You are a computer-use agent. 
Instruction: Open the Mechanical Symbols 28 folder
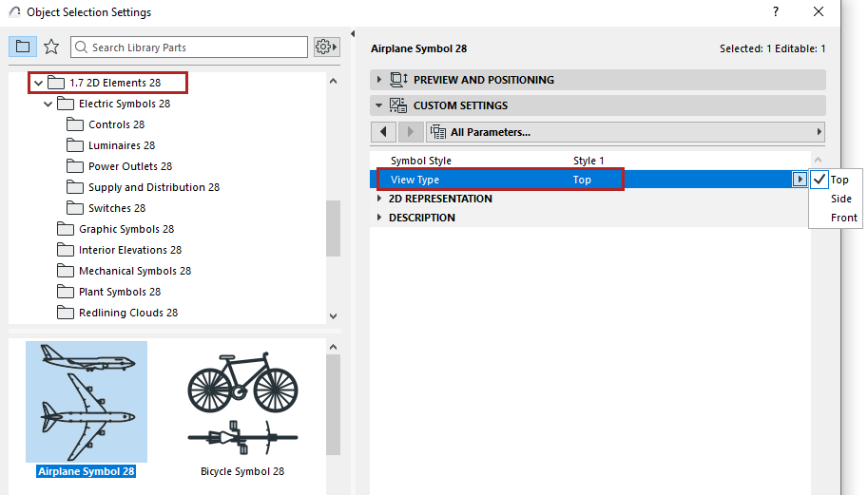tap(134, 271)
